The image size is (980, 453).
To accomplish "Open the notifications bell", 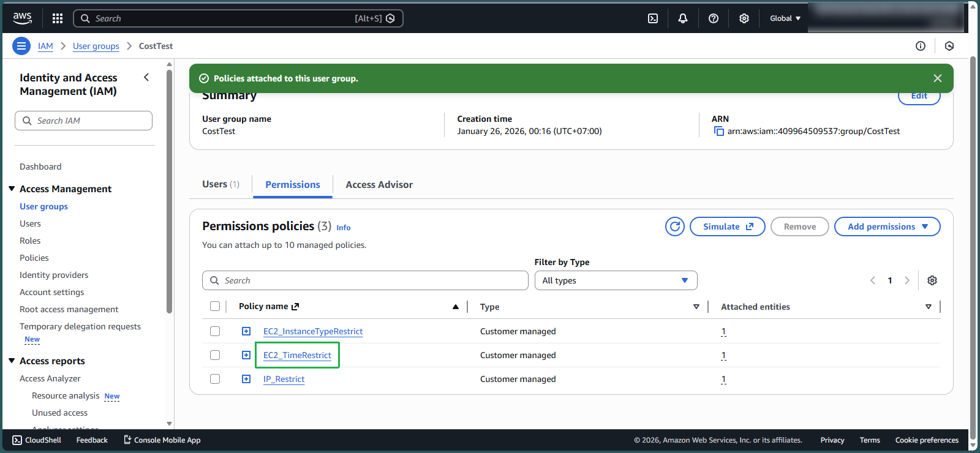I will 683,18.
